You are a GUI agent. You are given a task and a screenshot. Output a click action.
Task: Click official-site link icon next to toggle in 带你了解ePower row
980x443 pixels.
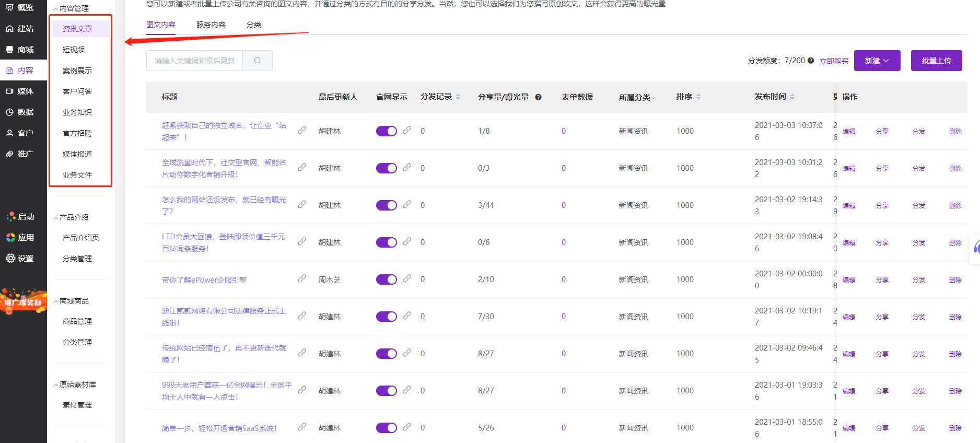[407, 278]
